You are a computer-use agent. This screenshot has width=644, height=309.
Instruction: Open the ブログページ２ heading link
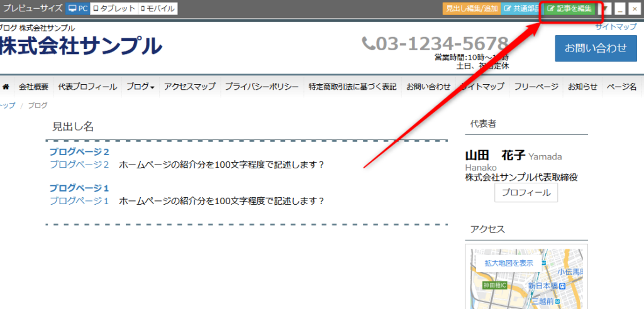79,152
